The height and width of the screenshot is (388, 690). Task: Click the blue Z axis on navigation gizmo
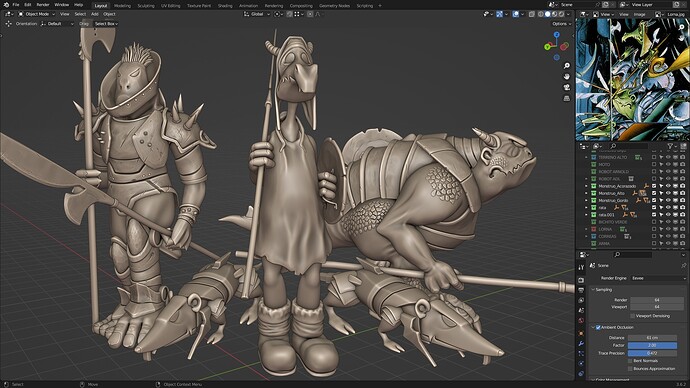[557, 34]
